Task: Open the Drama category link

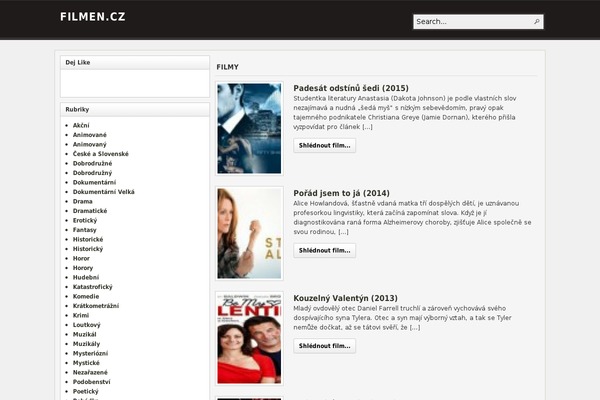Action: coord(83,201)
